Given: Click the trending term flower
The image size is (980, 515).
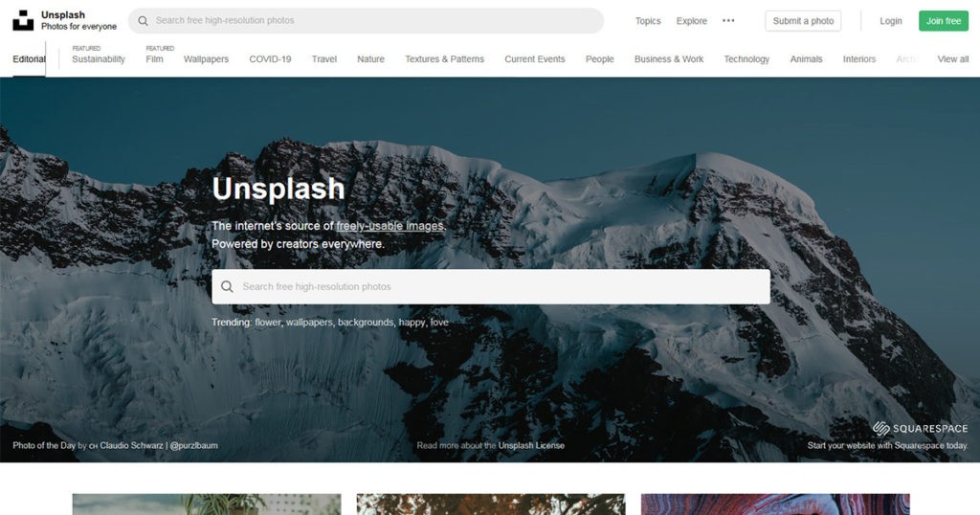Looking at the screenshot, I should pyautogui.click(x=268, y=322).
